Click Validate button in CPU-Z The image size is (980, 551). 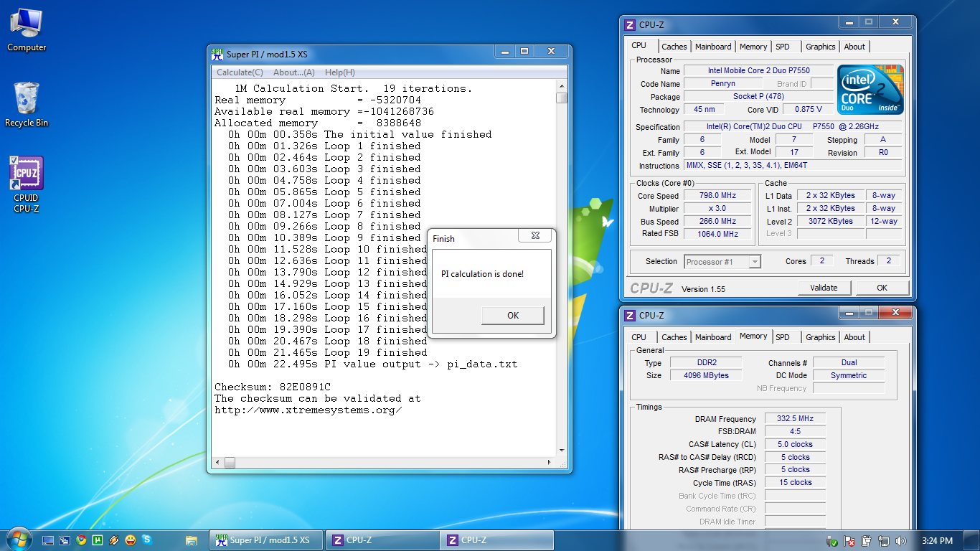coord(824,288)
